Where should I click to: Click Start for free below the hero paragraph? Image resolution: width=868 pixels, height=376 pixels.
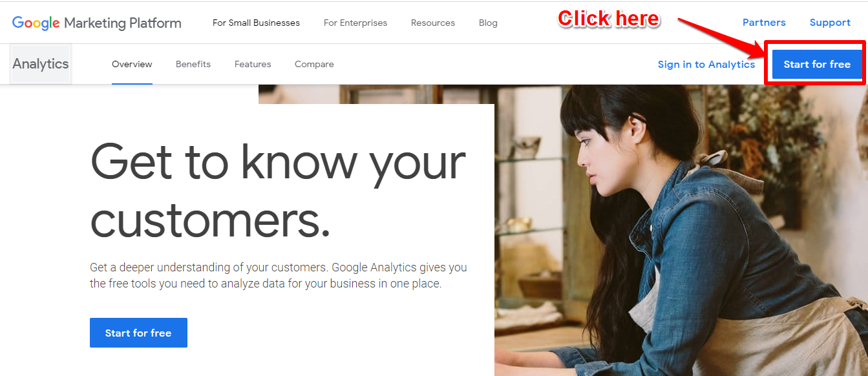pyautogui.click(x=138, y=333)
